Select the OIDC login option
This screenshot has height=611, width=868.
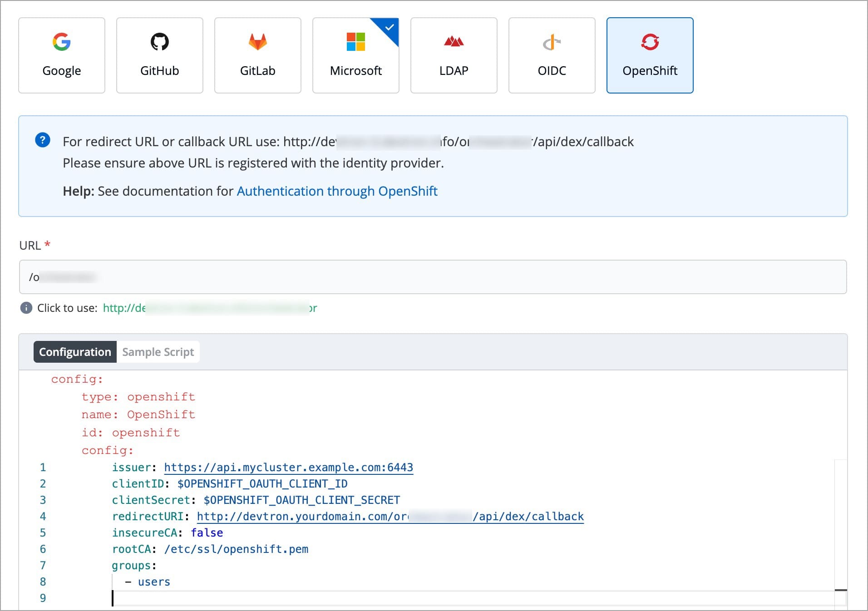click(552, 55)
